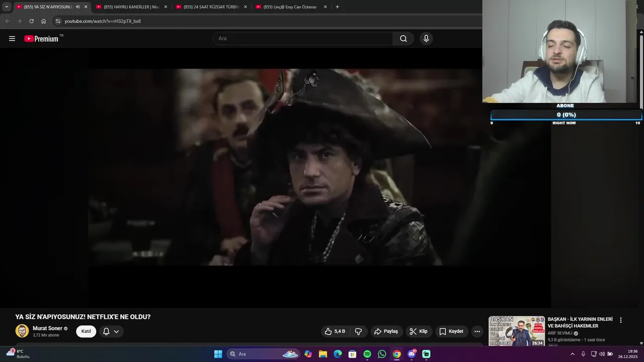The image size is (644, 362).
Task: Click the Katıl join button
Action: 86,331
